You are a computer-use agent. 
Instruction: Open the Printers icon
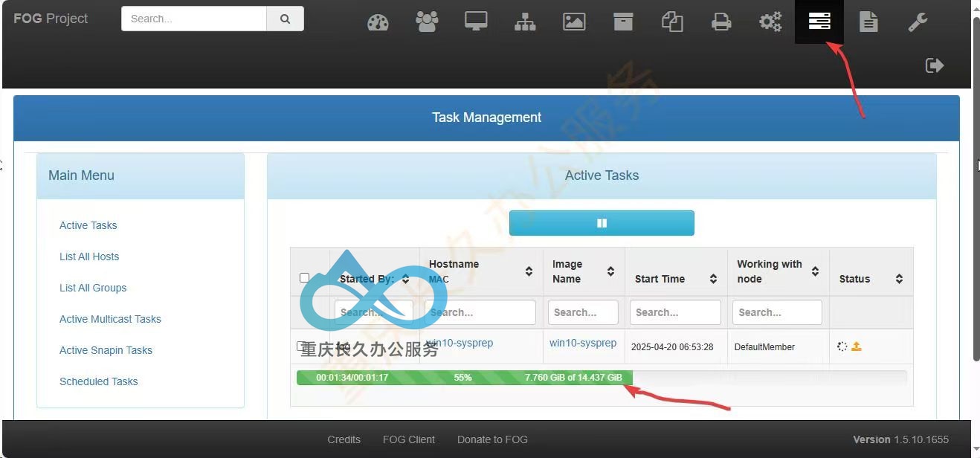721,22
